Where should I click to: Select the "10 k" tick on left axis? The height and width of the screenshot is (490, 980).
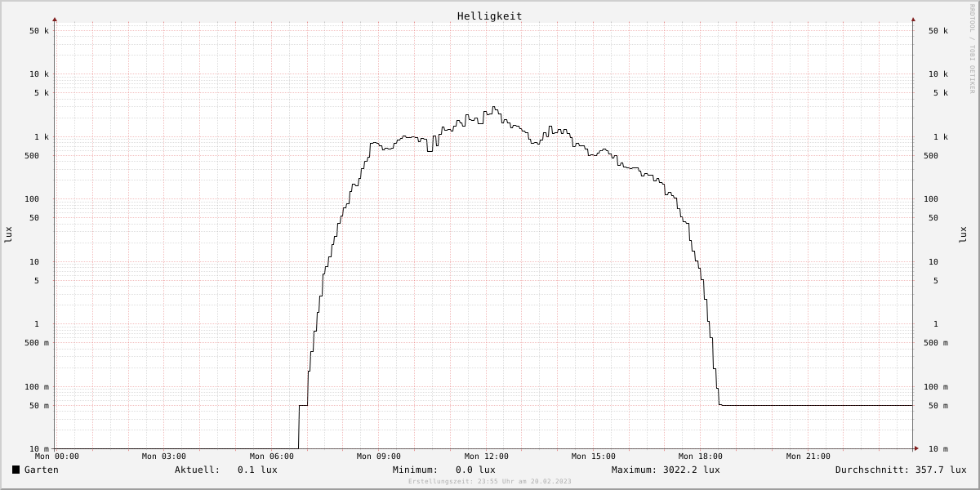pos(39,74)
